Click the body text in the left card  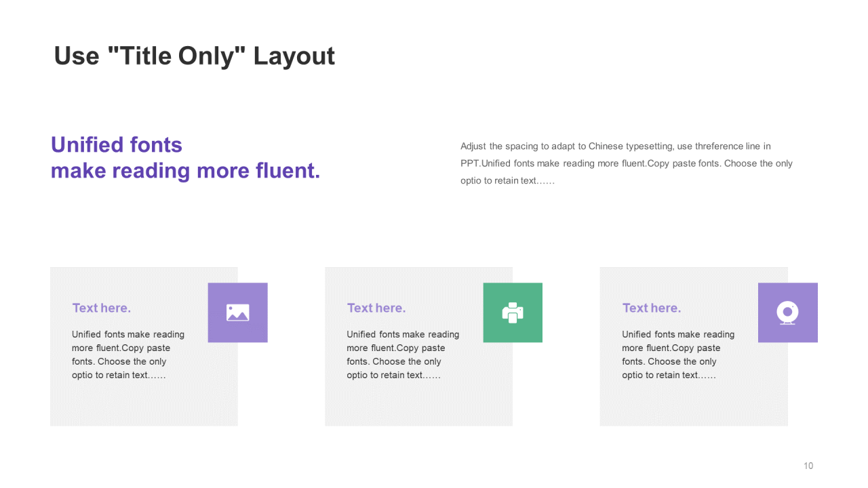pyautogui.click(x=127, y=354)
